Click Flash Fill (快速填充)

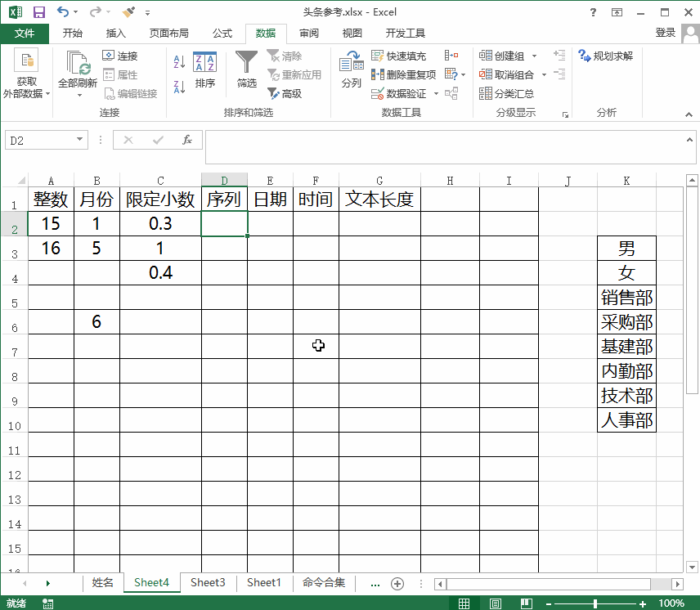click(399, 56)
